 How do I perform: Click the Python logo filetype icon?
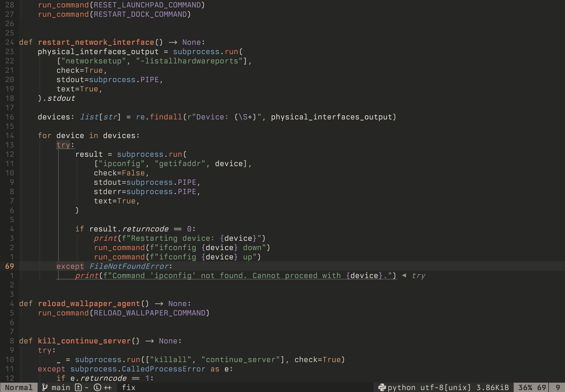point(382,387)
